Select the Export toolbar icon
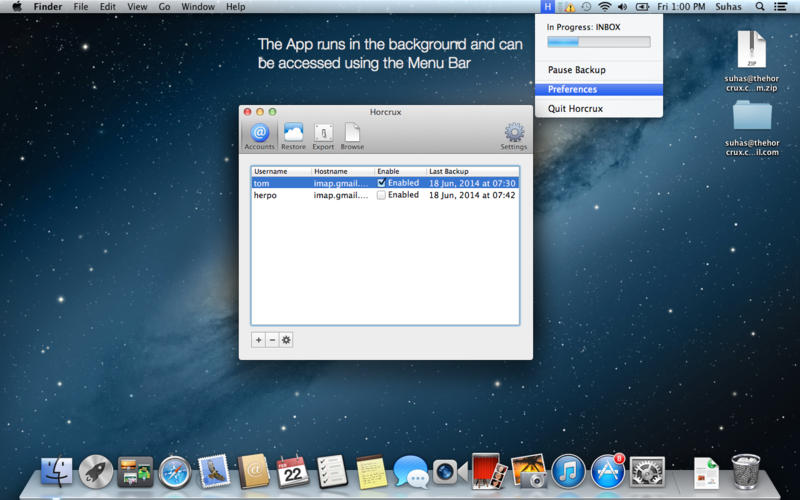800x500 pixels. coord(323,134)
